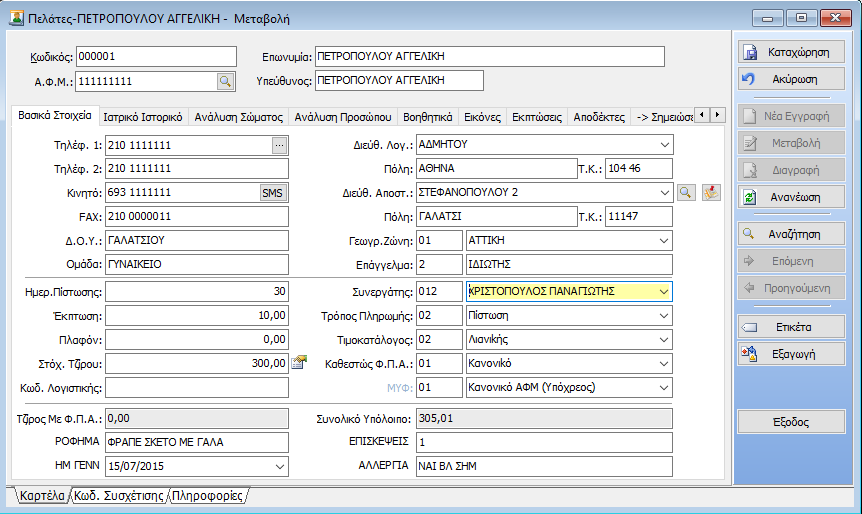Open the Καρτέλα bottom tab
The width and height of the screenshot is (862, 514).
click(x=42, y=496)
